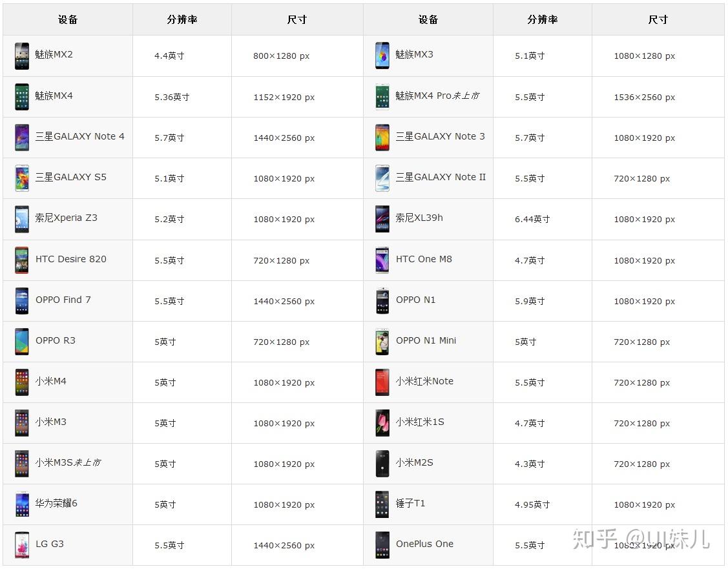Select the 三星GALAXY Note II name text
The width and height of the screenshot is (728, 569).
tap(441, 178)
